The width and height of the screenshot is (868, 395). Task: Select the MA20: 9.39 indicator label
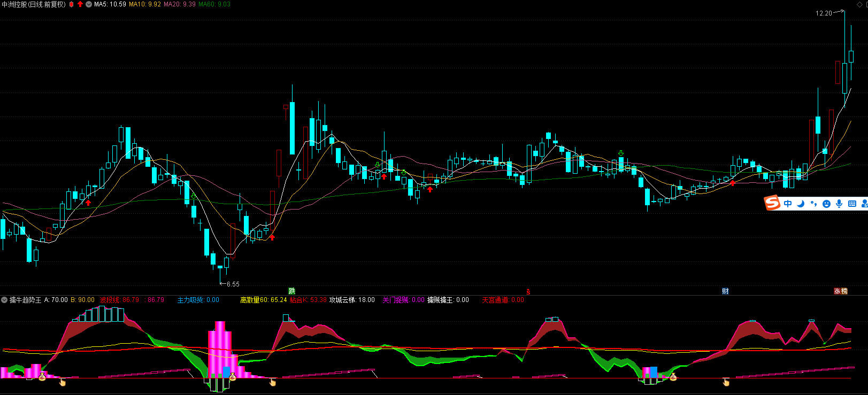click(180, 4)
